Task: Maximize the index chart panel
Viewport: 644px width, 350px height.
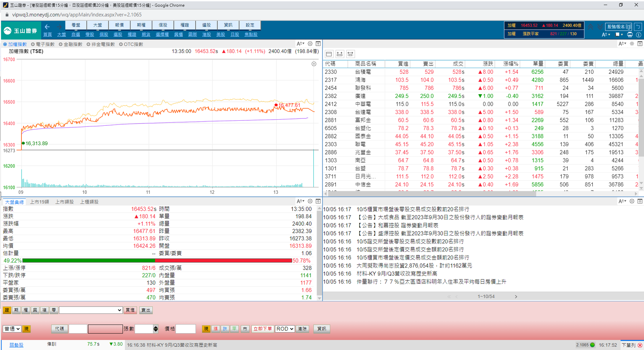Action: pyautogui.click(x=318, y=44)
